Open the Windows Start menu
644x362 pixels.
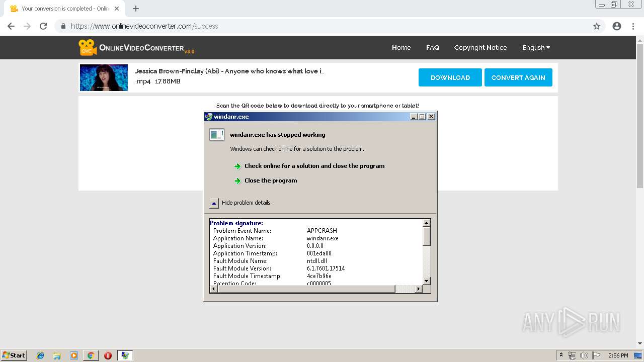[x=14, y=355]
